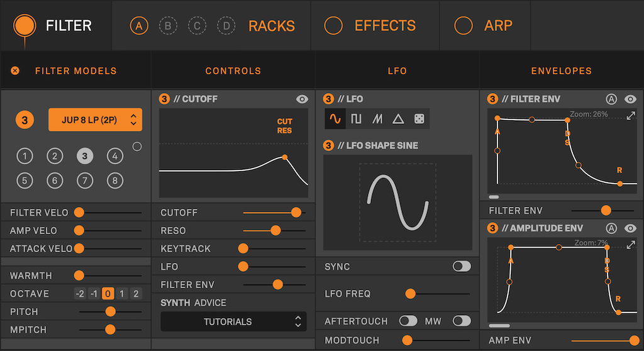Screen dimensions: 644x351
Task: Enable the MW switch
Action: (x=462, y=321)
